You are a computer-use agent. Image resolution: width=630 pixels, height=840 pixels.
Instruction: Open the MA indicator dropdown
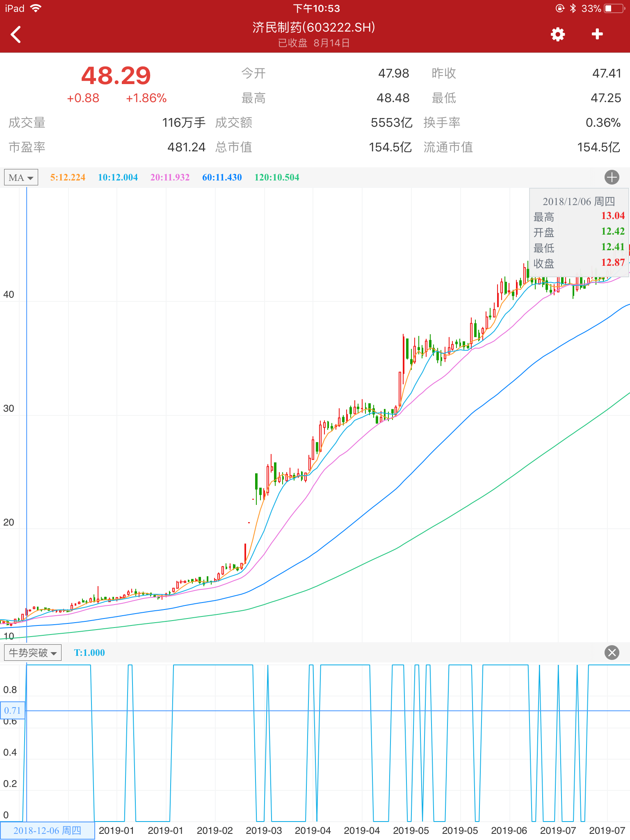tap(21, 178)
